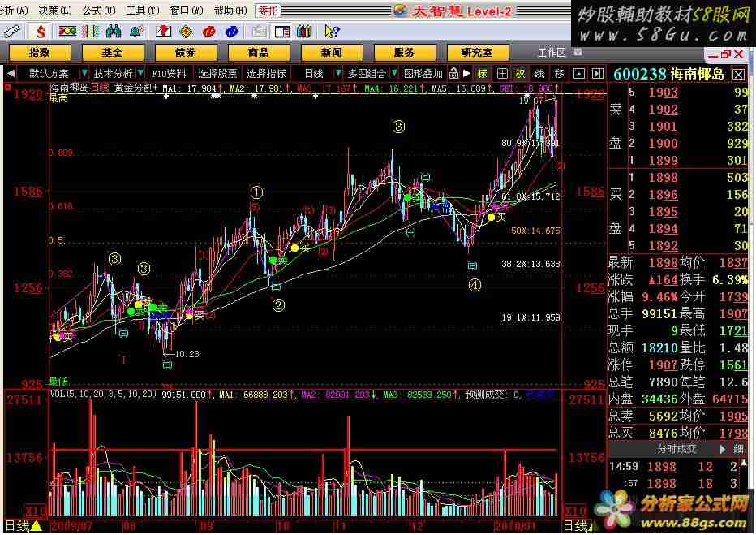The image size is (756, 535).
Task: Expand the 多图组合 dropdown arrow
Action: click(394, 73)
